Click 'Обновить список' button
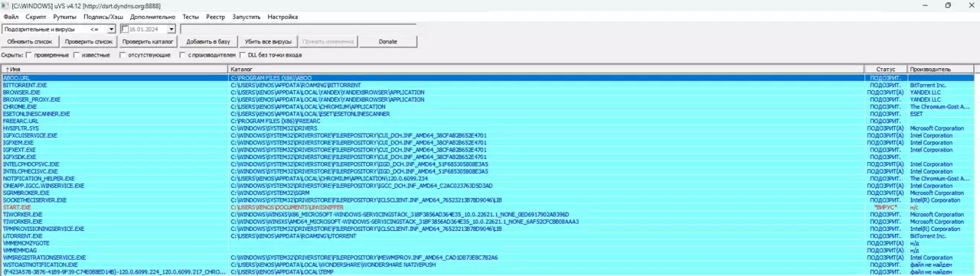980x276 pixels. (x=30, y=41)
